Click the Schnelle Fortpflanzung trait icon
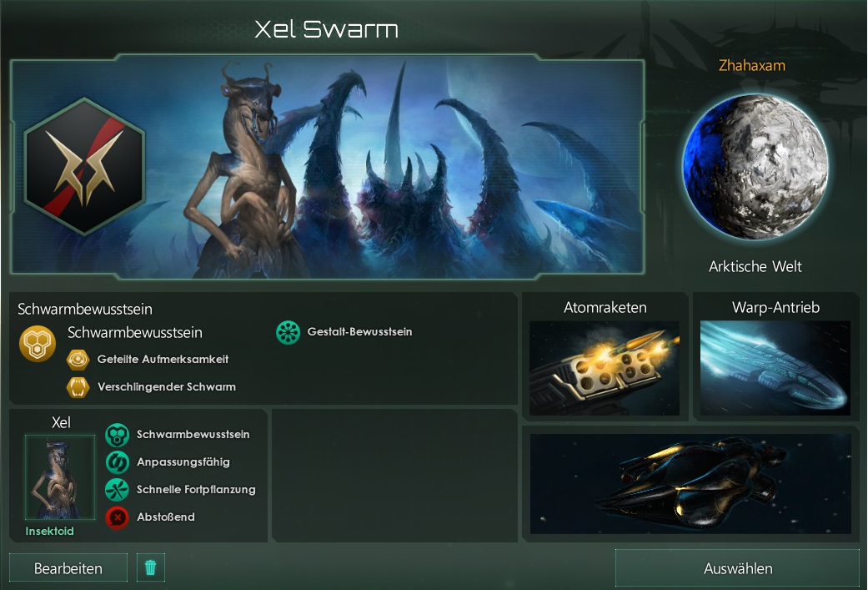 pos(117,490)
